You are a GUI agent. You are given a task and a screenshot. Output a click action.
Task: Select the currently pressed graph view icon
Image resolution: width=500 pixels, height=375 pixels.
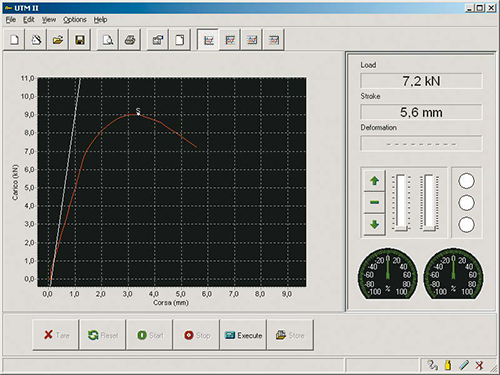[208, 40]
